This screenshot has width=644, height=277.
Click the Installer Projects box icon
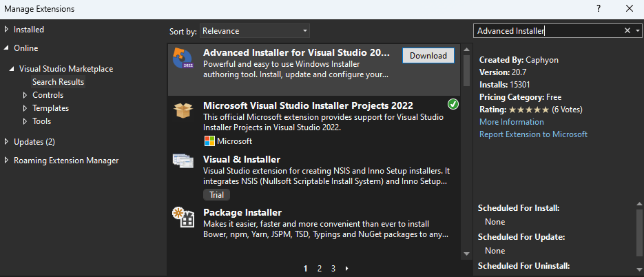[x=183, y=110]
